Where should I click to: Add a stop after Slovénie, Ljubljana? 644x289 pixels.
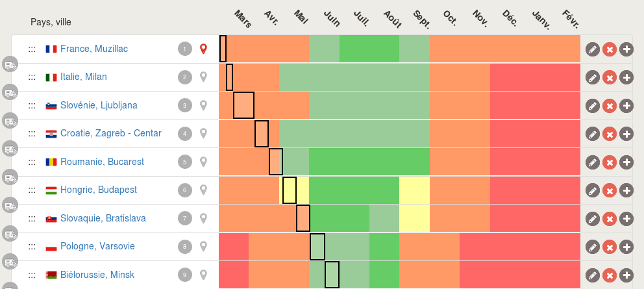point(626,106)
